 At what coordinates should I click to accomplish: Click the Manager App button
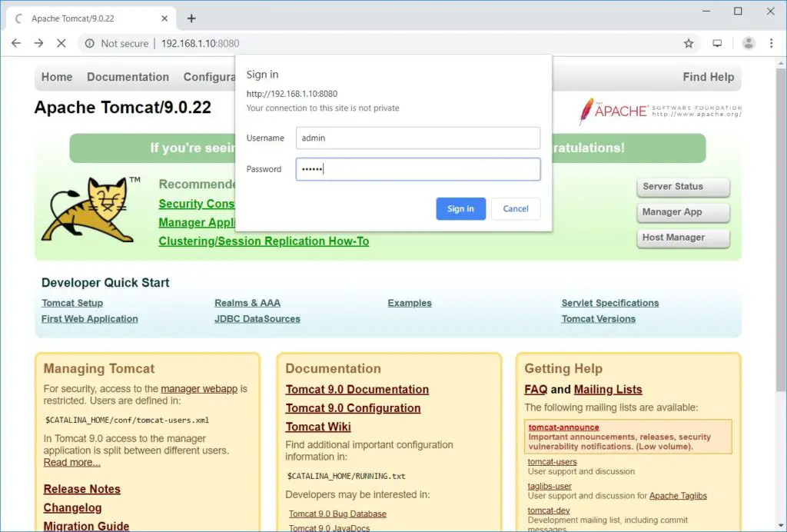683,212
